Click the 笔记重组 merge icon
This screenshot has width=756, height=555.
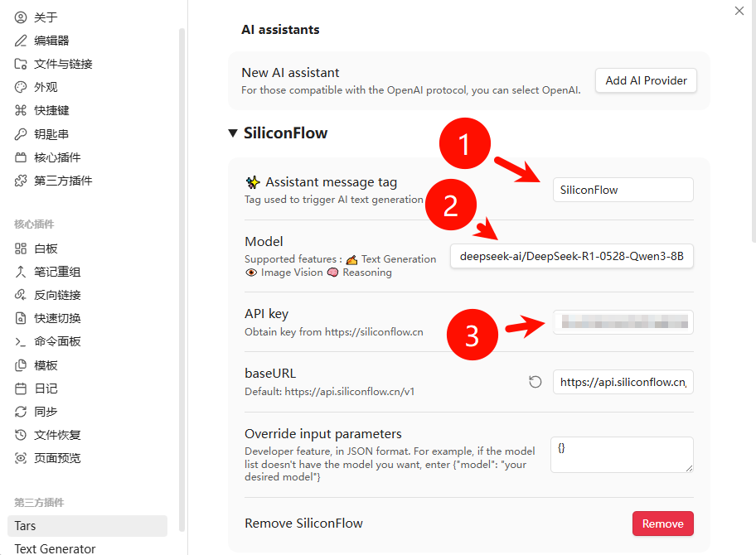(x=20, y=272)
